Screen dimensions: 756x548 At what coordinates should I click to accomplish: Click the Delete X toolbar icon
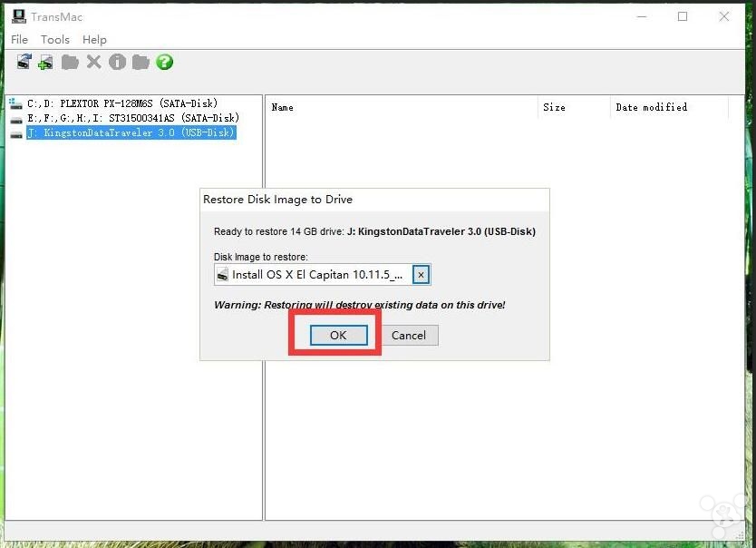(94, 62)
